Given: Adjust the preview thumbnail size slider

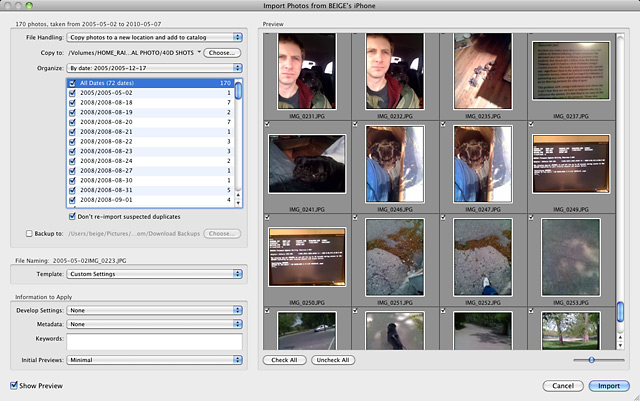Looking at the screenshot, I should tap(591, 360).
